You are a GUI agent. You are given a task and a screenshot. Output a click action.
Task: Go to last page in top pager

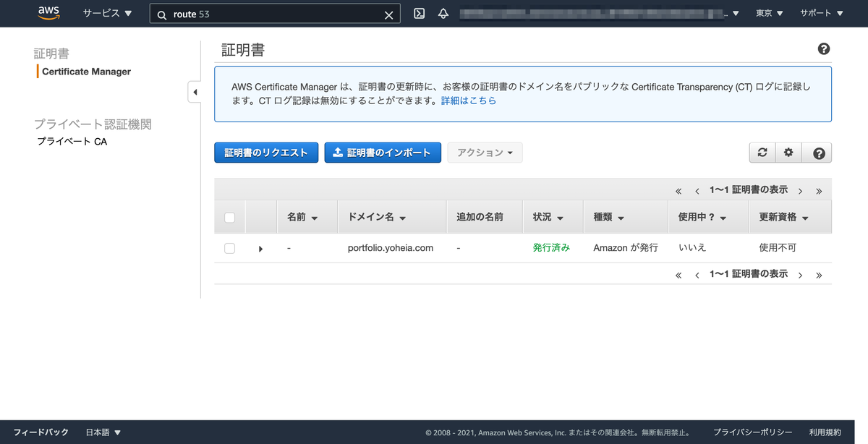(x=819, y=191)
